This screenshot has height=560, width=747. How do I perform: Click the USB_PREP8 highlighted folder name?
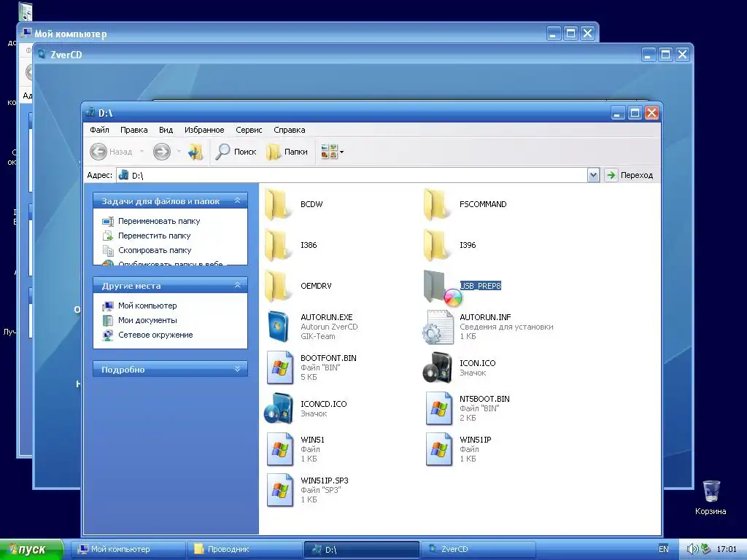tap(480, 286)
